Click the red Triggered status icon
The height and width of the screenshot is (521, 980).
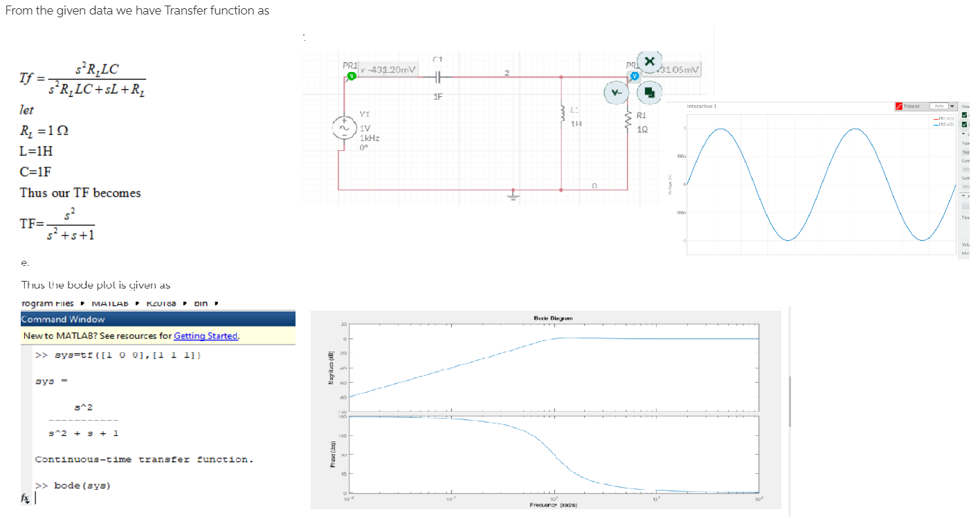(898, 107)
